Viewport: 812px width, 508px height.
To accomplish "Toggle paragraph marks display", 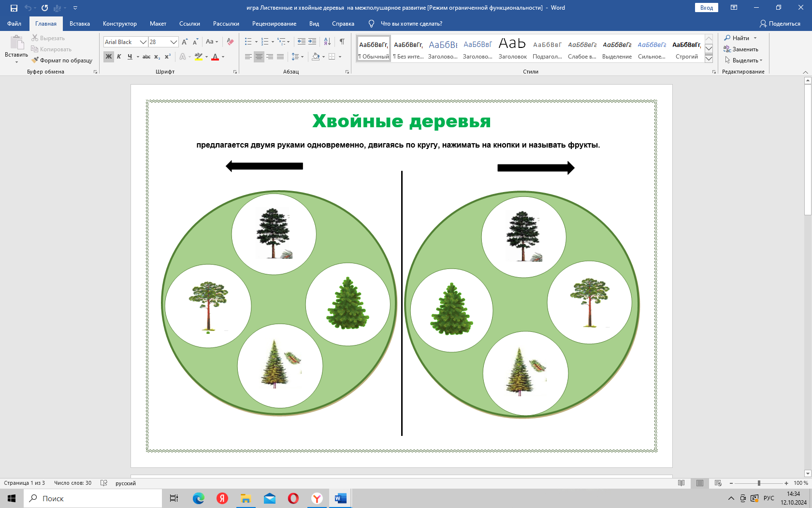I will point(342,42).
